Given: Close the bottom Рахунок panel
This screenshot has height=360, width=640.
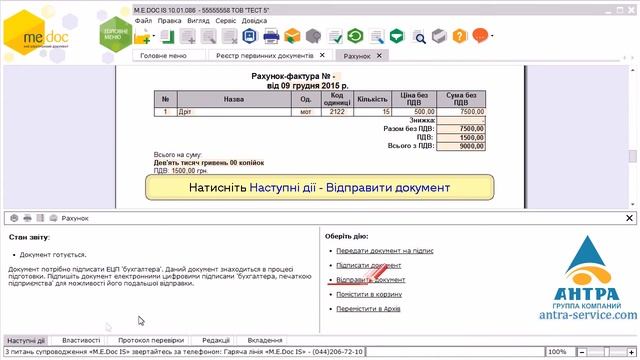Looking at the screenshot, I should (629, 218).
